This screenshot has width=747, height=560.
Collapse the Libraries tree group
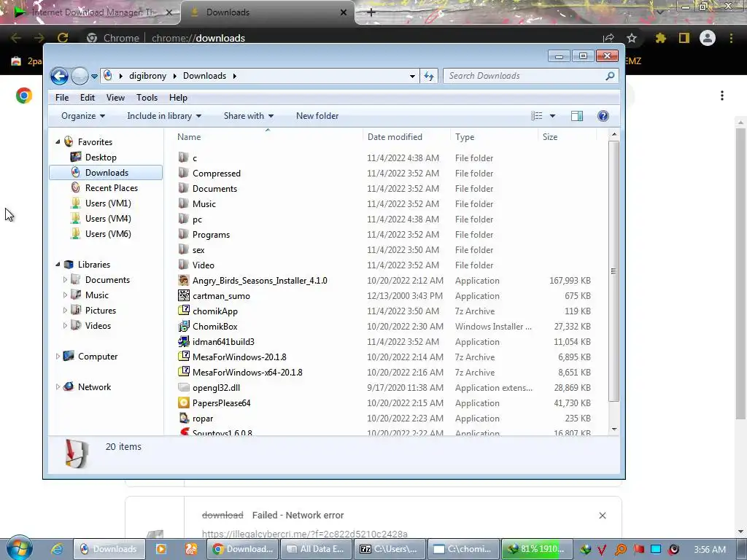click(x=58, y=264)
